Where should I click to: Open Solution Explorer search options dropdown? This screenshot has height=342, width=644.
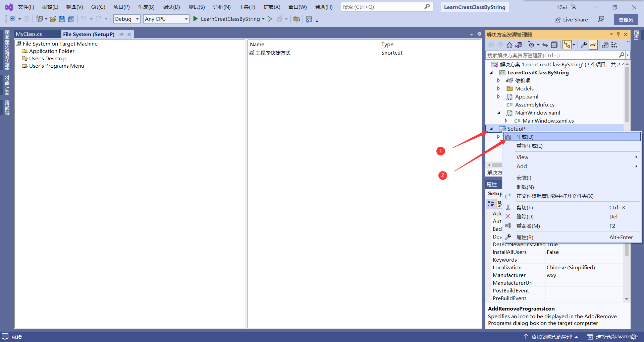[628, 55]
